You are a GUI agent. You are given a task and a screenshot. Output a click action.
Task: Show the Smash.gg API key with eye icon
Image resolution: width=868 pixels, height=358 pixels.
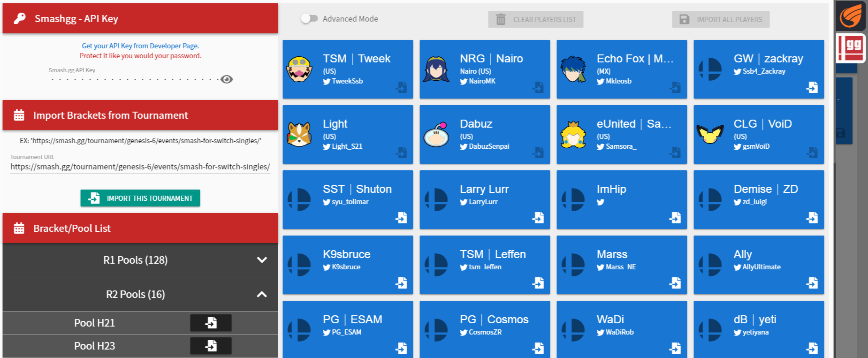pyautogui.click(x=227, y=79)
